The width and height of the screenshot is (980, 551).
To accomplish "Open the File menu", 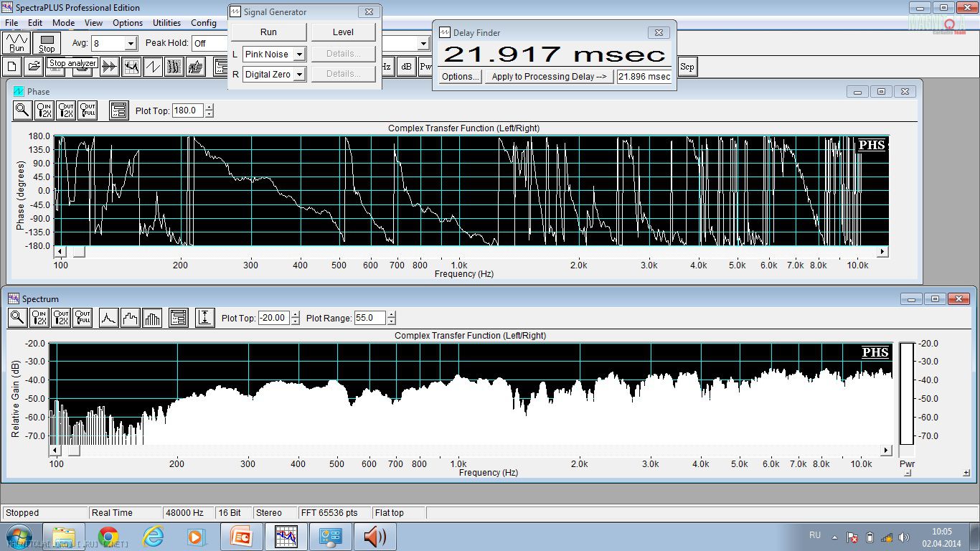I will (x=11, y=23).
